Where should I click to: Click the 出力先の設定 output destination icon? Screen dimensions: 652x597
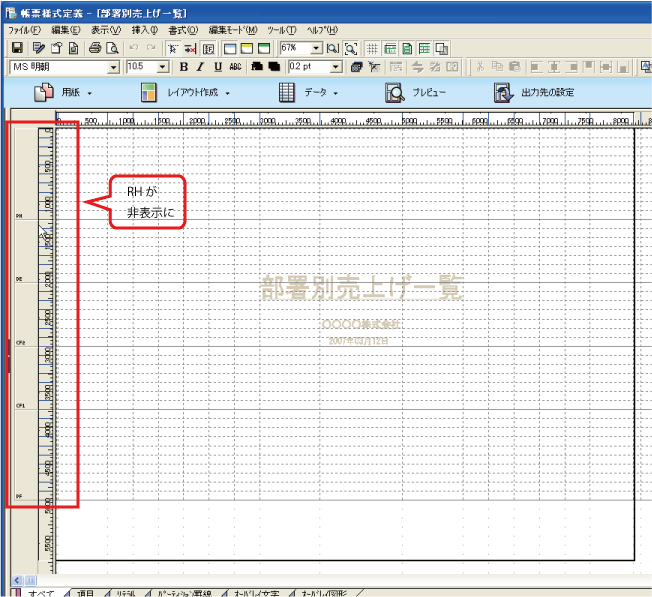tap(502, 93)
